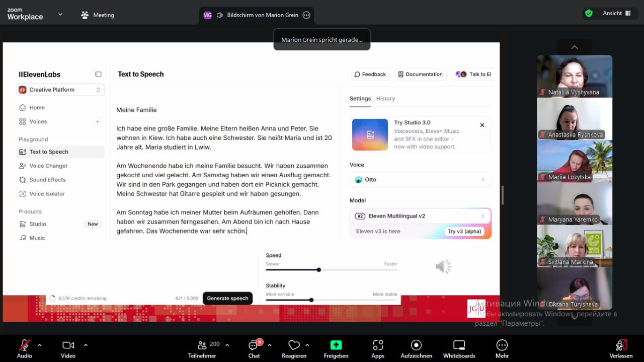Click Nataliia Vyshyvana's video thumbnail
Viewport: 644px width, 362px height.
point(574,76)
